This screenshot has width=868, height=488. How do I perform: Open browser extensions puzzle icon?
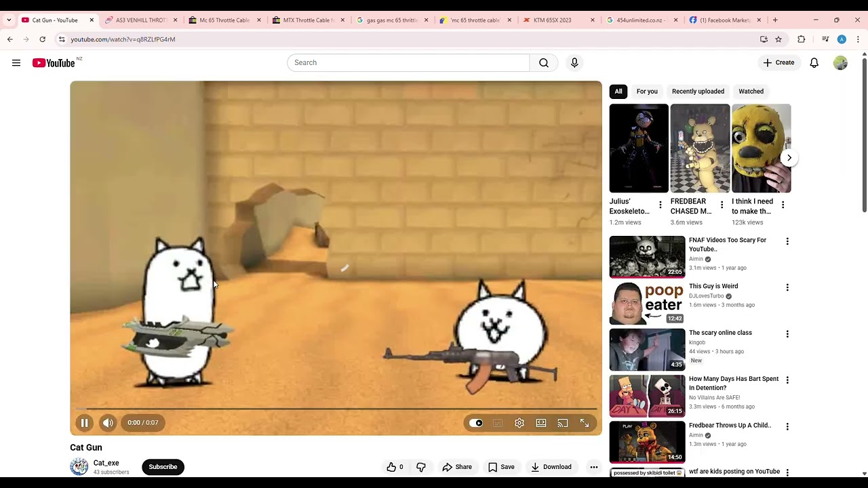point(802,39)
